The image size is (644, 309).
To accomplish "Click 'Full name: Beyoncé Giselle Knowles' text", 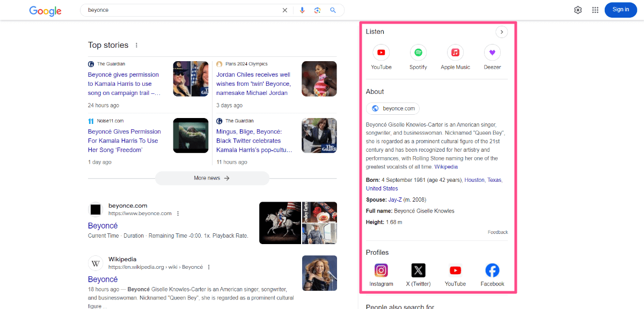I will click(x=410, y=211).
